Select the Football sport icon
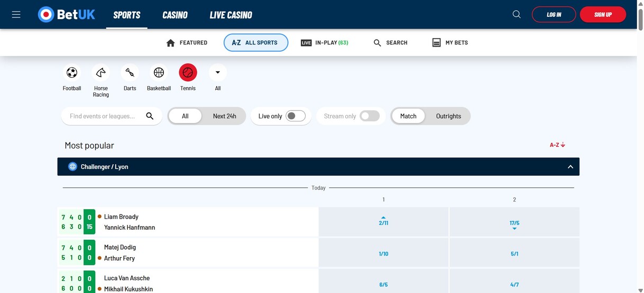The width and height of the screenshot is (644, 293). click(72, 73)
